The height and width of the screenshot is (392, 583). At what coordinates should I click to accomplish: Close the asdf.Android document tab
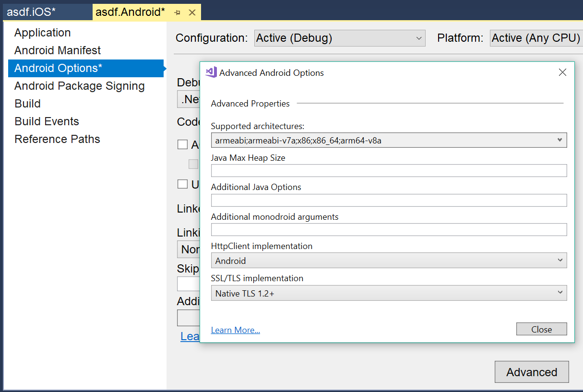point(192,12)
